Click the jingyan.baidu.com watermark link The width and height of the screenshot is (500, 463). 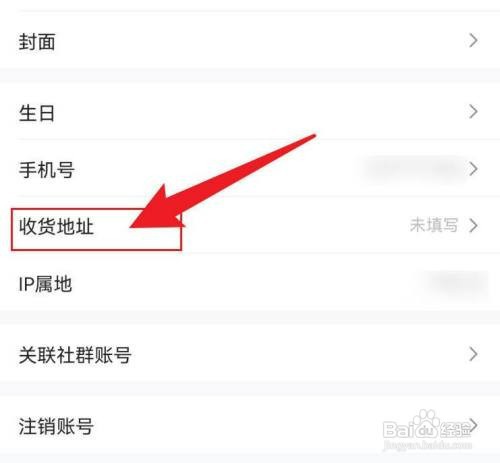(428, 445)
